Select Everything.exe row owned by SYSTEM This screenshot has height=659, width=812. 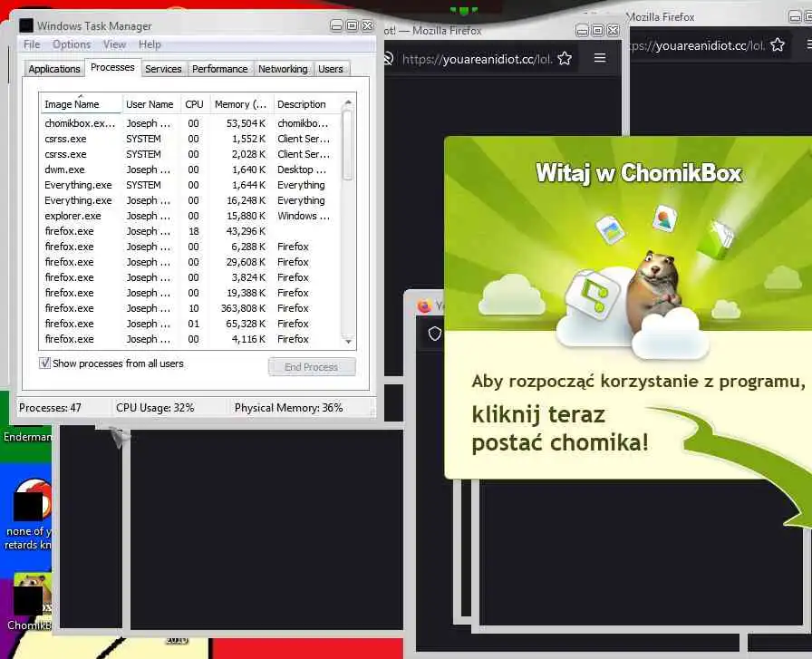pyautogui.click(x=190, y=185)
